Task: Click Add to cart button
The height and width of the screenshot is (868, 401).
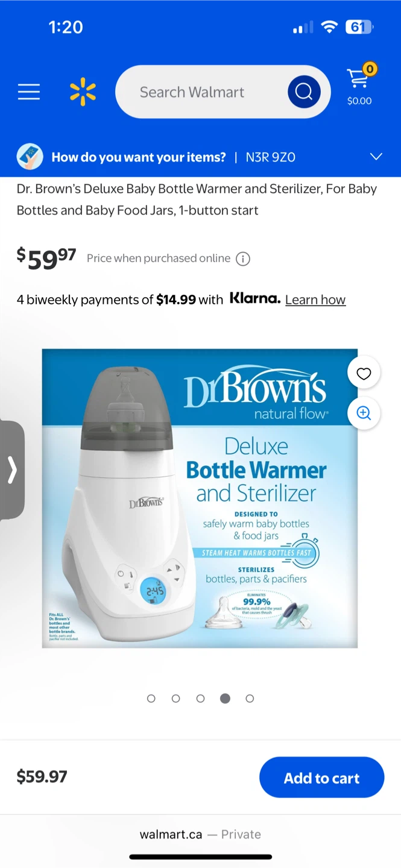Action: [x=322, y=778]
